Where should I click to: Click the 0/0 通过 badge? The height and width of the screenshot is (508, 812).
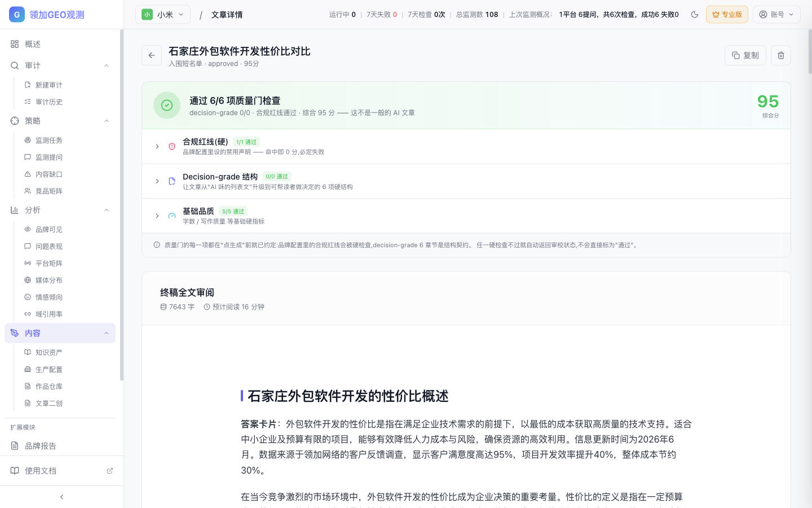(x=277, y=176)
